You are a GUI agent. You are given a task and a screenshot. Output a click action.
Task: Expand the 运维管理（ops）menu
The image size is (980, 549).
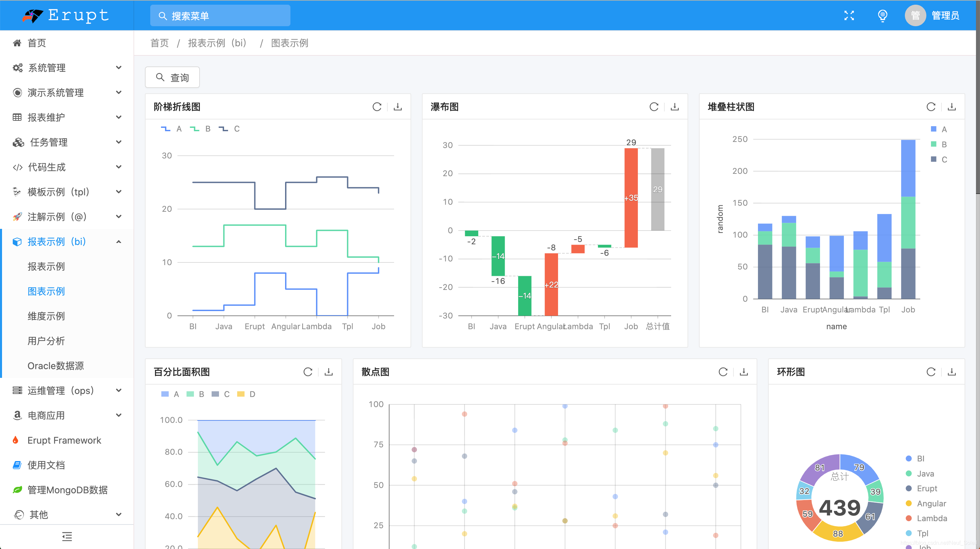[60, 390]
